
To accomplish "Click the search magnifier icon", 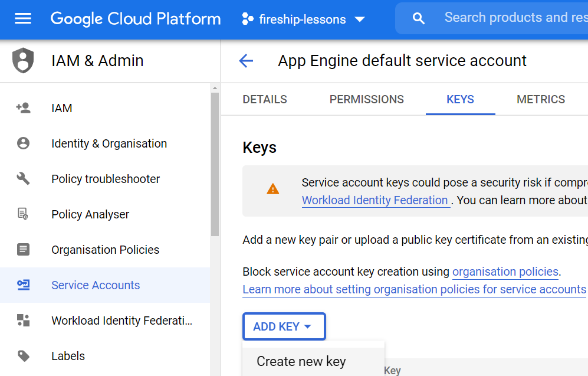I will [418, 18].
